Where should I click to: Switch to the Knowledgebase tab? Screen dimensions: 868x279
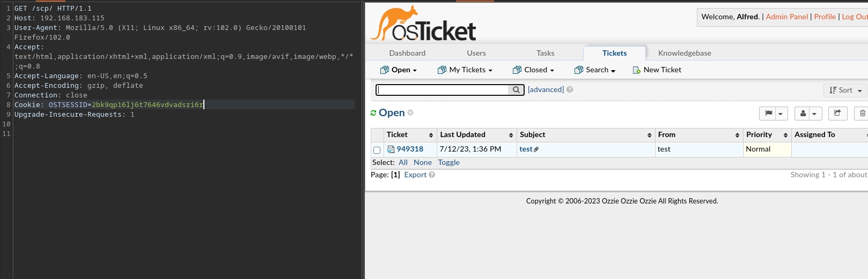[x=684, y=53]
